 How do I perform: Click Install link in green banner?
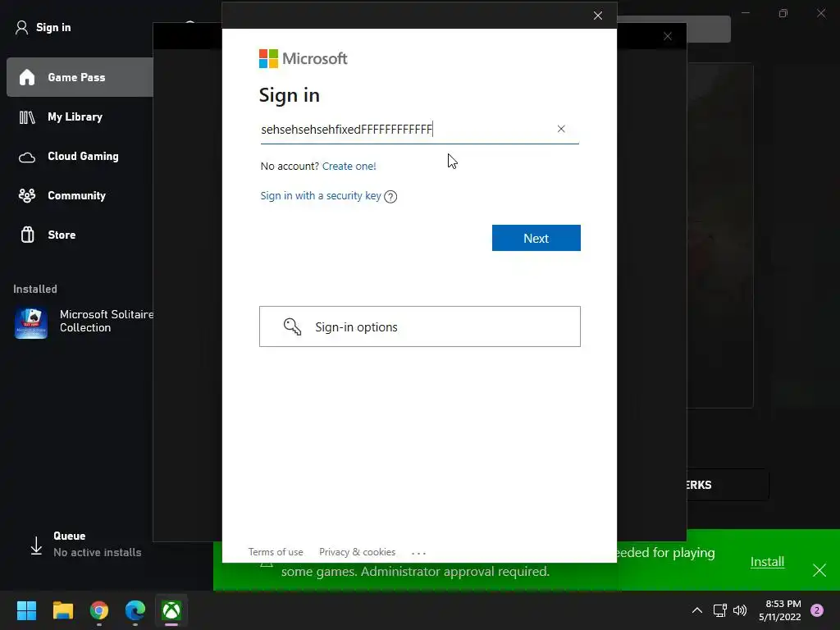pyautogui.click(x=767, y=561)
